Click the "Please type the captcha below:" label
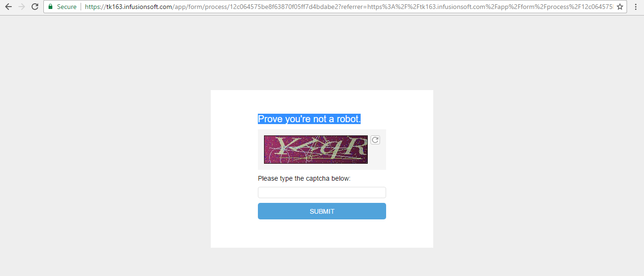This screenshot has height=276, width=644. click(x=304, y=178)
